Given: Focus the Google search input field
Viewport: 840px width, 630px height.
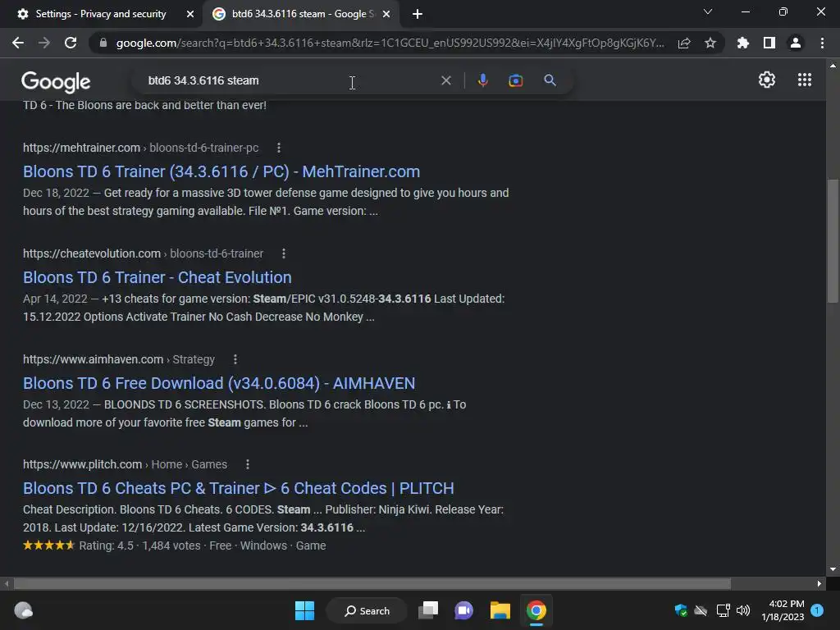Looking at the screenshot, I should coord(290,80).
